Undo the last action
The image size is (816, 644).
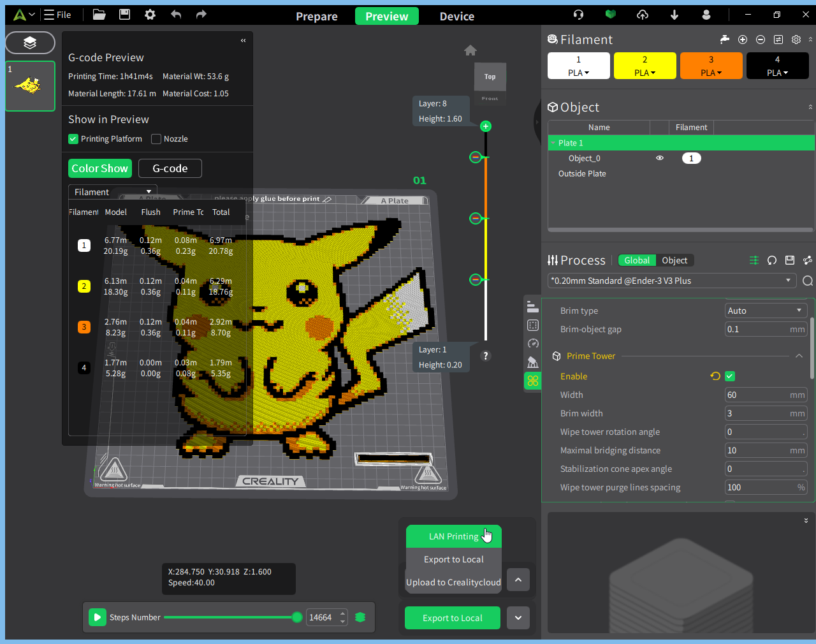point(176,15)
